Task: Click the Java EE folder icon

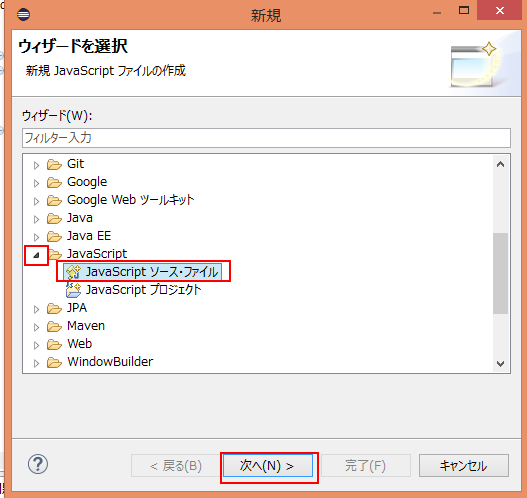Action: 54,236
